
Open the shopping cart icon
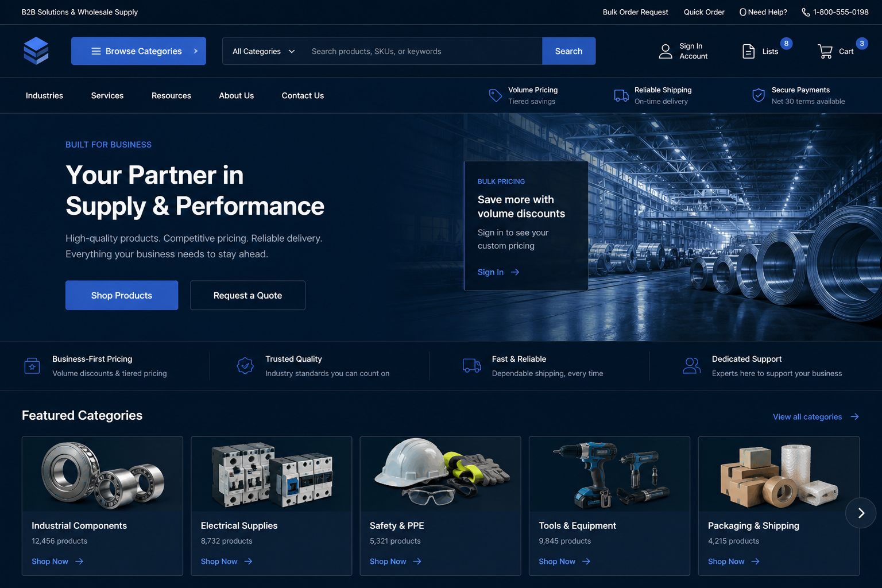click(x=825, y=51)
